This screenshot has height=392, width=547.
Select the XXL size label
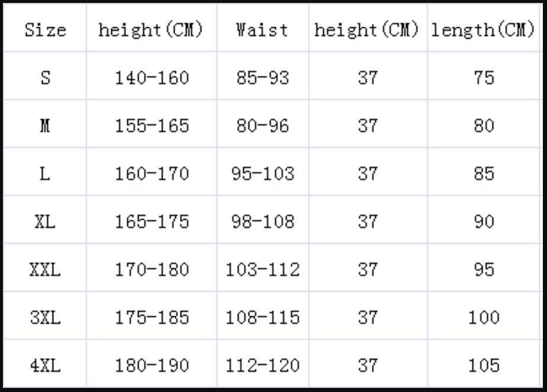point(46,269)
